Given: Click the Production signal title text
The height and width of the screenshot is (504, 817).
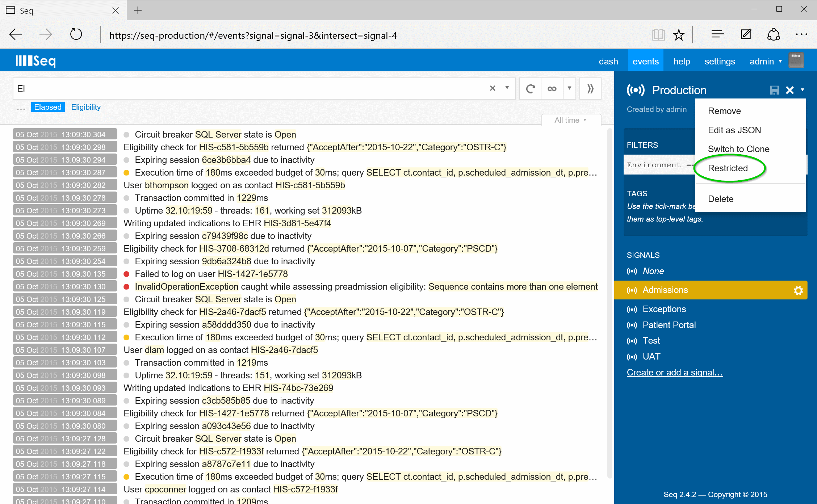Looking at the screenshot, I should tap(679, 90).
